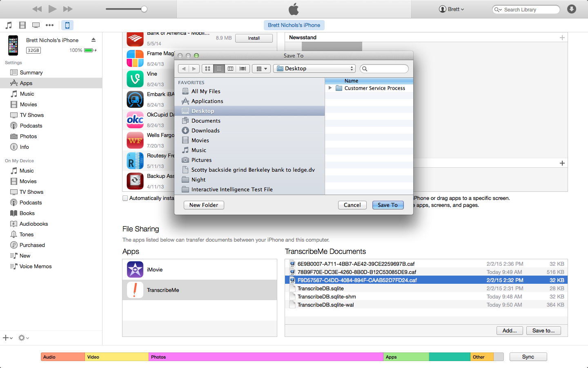
Task: Show more library types ellipsis
Action: [x=49, y=25]
